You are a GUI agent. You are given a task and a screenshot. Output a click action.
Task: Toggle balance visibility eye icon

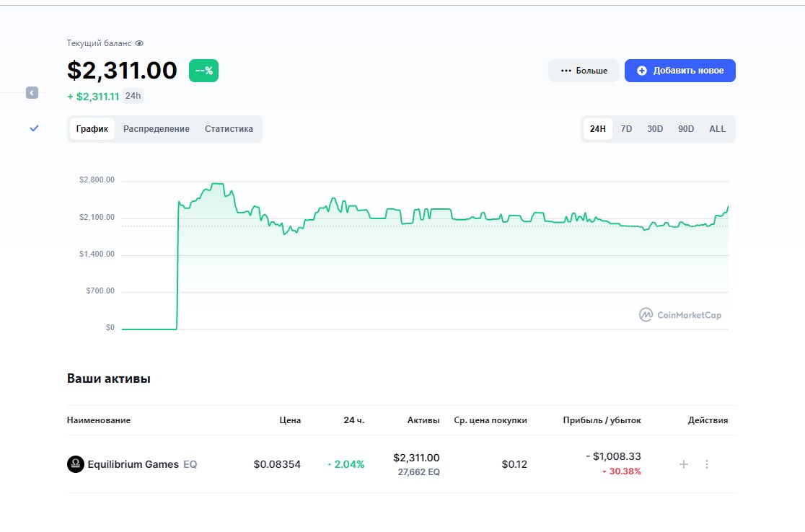[139, 43]
